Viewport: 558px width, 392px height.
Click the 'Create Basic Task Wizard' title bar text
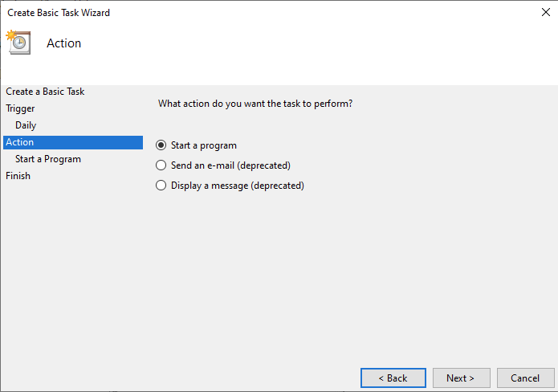pyautogui.click(x=59, y=13)
